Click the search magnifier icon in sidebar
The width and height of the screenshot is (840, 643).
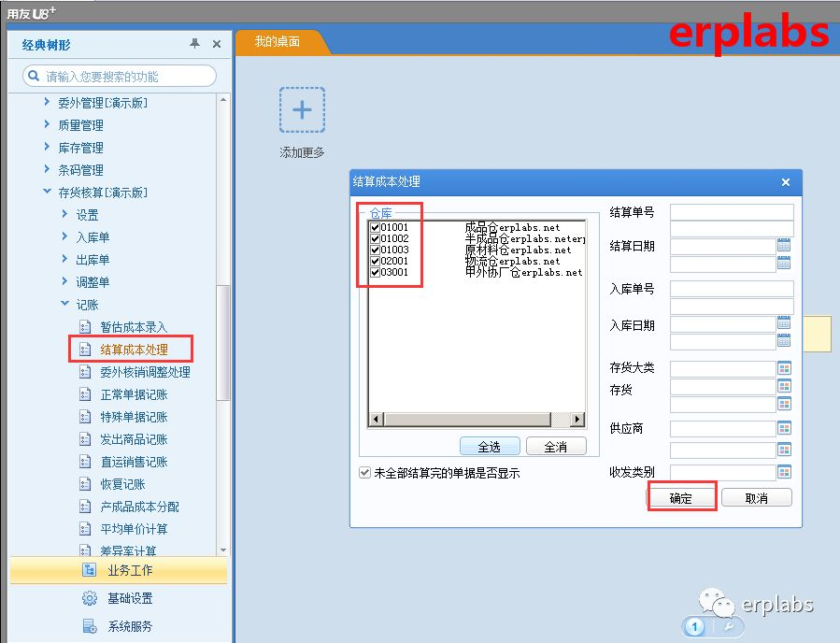click(x=34, y=76)
